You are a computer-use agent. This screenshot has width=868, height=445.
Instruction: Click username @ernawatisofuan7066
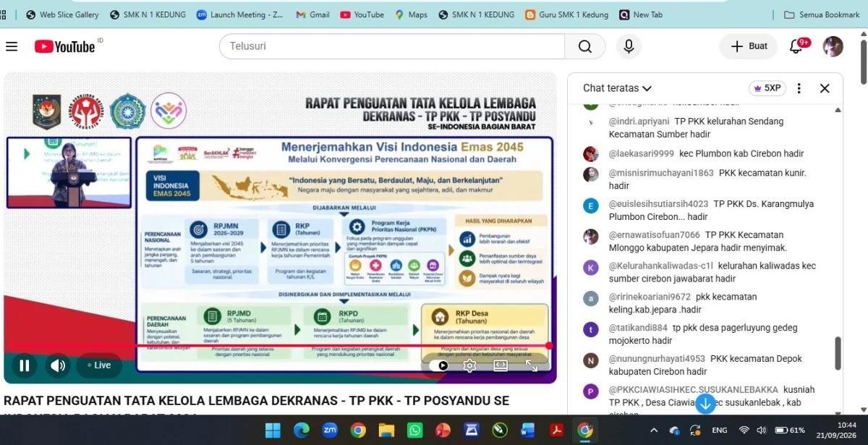(x=655, y=234)
